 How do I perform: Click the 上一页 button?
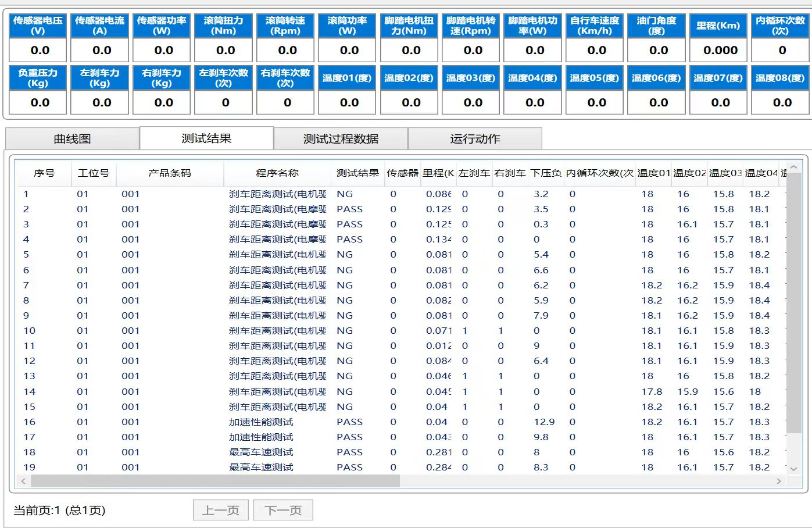click(221, 511)
